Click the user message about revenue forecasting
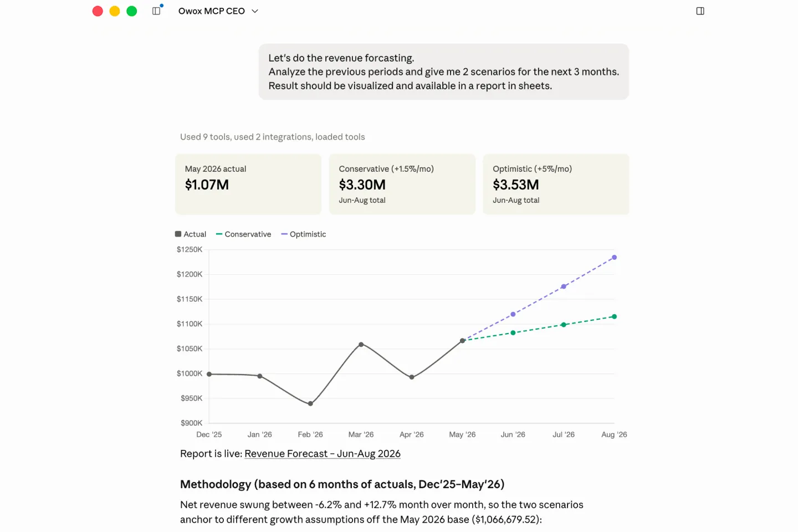 444,72
